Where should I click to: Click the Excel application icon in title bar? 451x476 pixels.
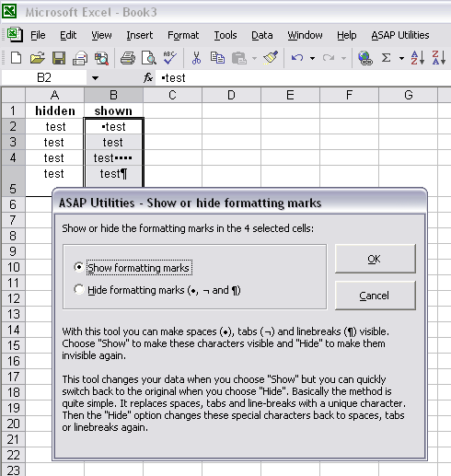click(x=9, y=11)
